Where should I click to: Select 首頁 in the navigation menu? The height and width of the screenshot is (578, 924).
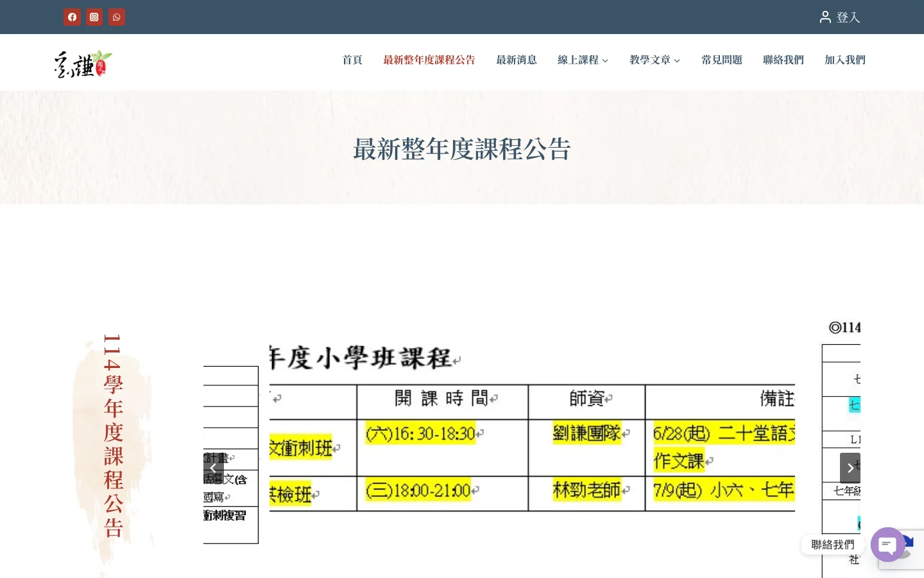352,60
